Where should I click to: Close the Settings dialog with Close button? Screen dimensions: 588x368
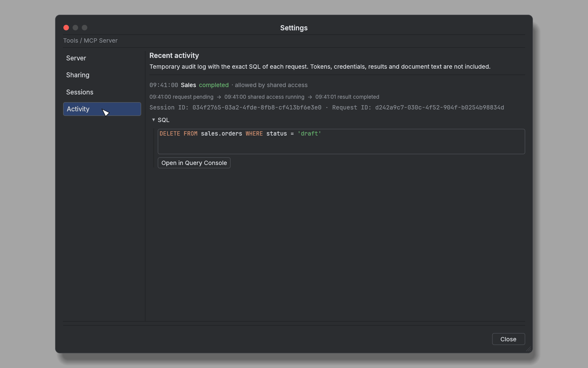click(508, 339)
